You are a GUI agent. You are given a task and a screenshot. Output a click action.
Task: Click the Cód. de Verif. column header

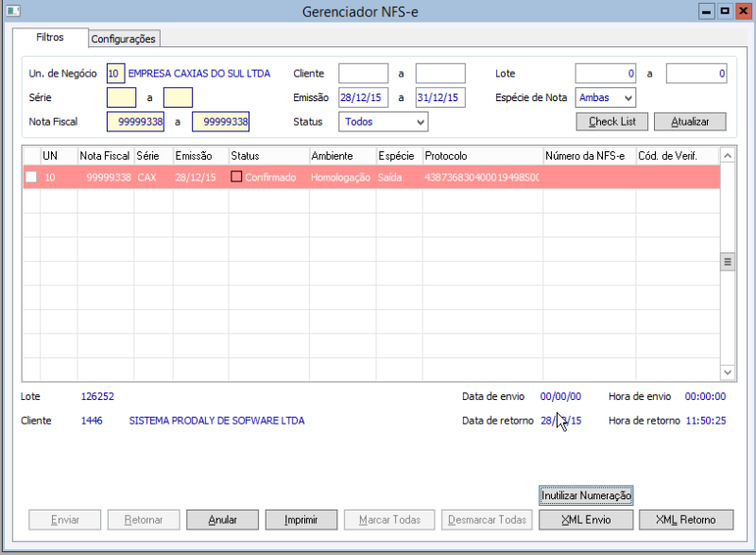pos(678,156)
